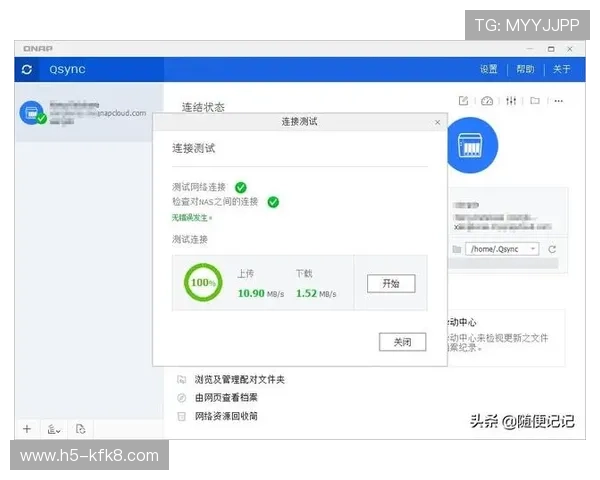This screenshot has height=480, width=600.
Task: Click folder icon beside /home/.Qsync
Action: click(x=457, y=250)
